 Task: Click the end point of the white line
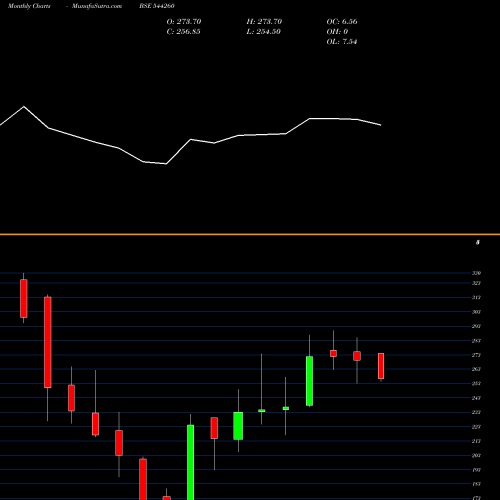tap(381, 125)
